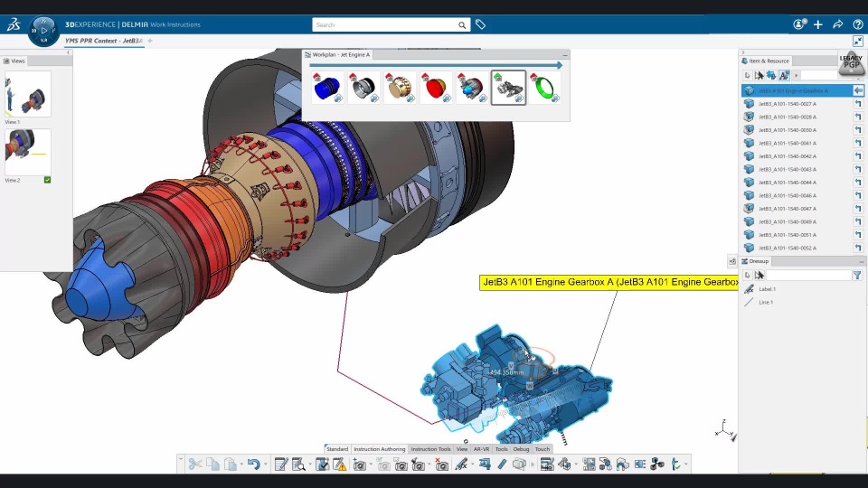Select the blue cylinder step in workplan

pos(327,88)
